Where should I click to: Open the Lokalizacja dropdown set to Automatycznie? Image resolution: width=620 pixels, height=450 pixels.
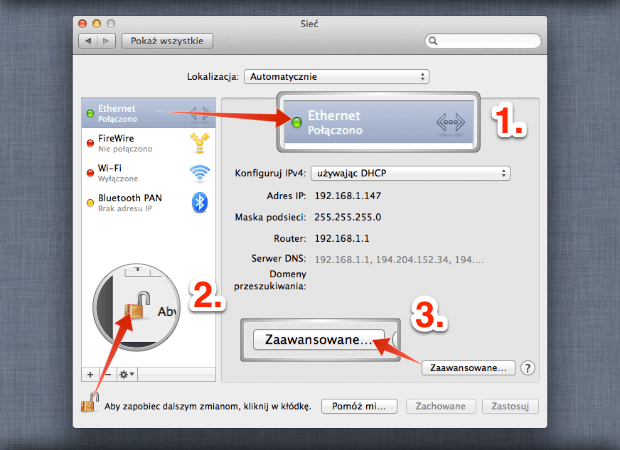pos(337,76)
